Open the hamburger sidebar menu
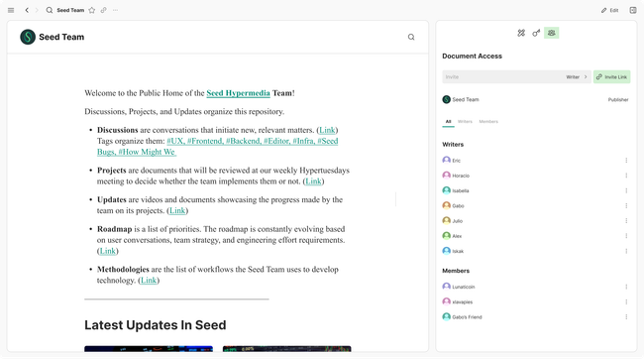Image resolution: width=644 pixels, height=359 pixels. click(11, 10)
